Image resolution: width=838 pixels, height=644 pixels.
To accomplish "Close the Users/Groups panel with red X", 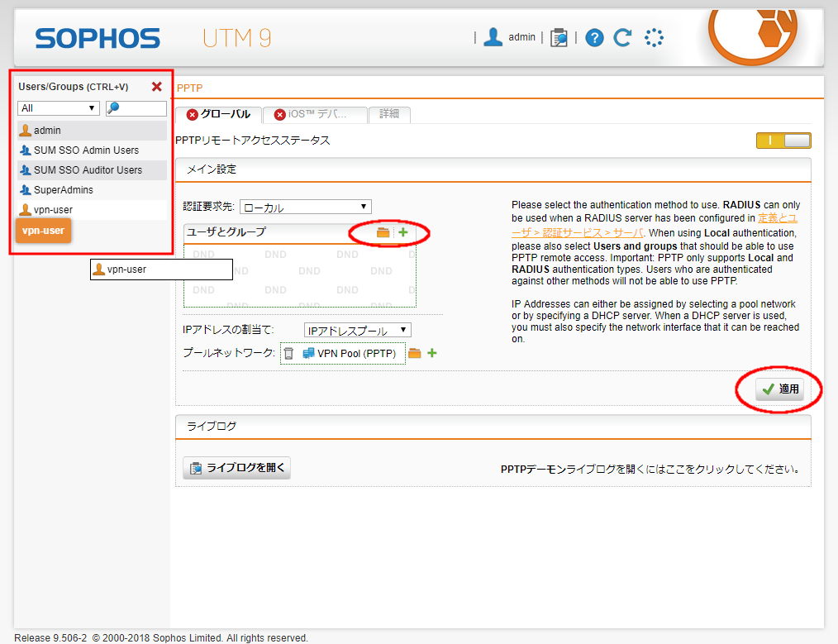I will click(156, 87).
